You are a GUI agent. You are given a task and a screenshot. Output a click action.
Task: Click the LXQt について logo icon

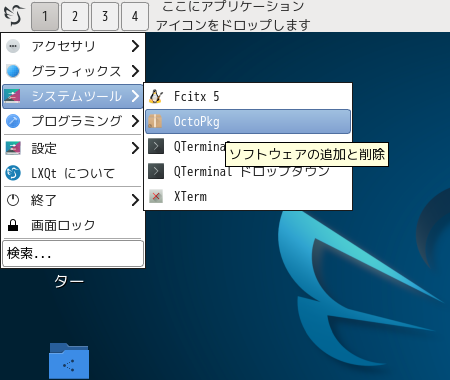[13, 173]
